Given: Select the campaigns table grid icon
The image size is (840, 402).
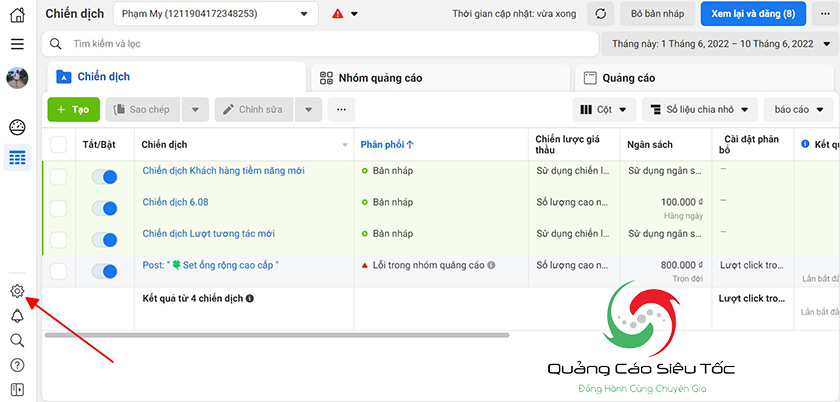Looking at the screenshot, I should 17,158.
